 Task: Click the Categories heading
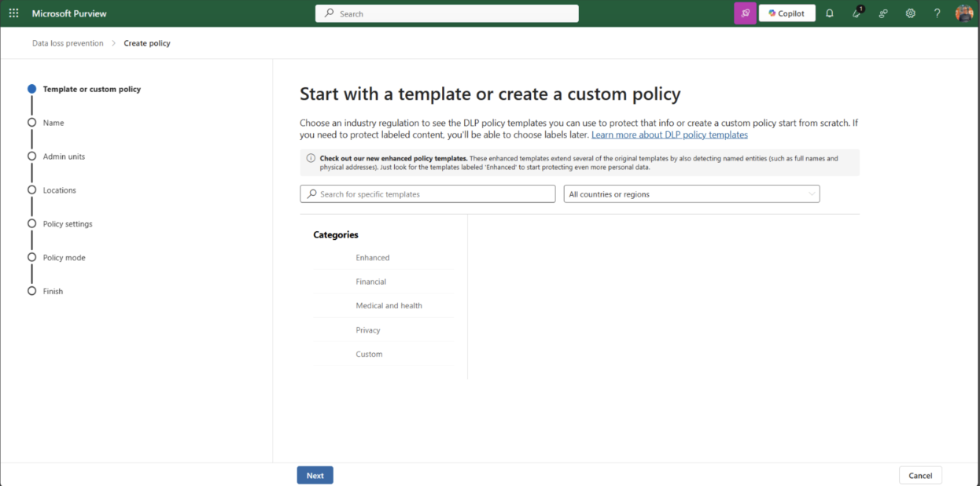click(x=336, y=234)
